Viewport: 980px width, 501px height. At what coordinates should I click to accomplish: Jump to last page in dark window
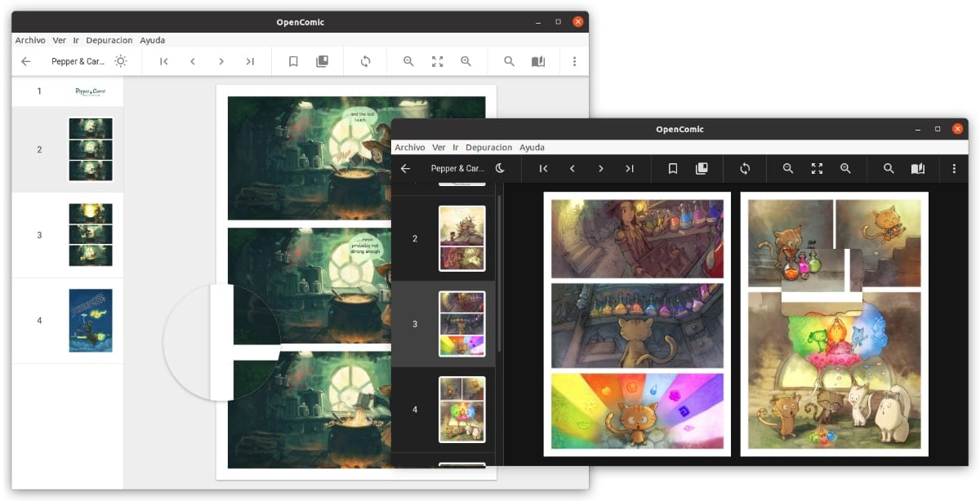[630, 168]
